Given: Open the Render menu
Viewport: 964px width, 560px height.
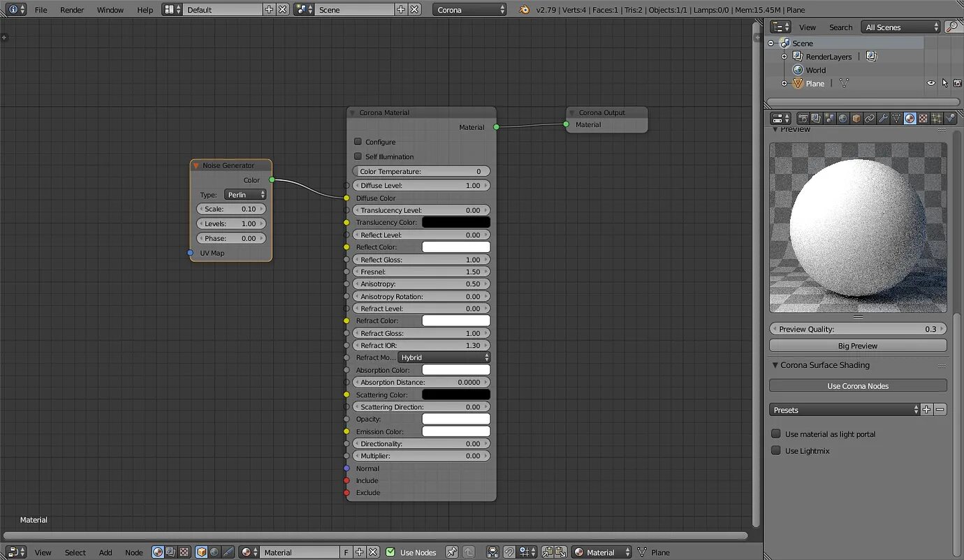Looking at the screenshot, I should [x=72, y=10].
